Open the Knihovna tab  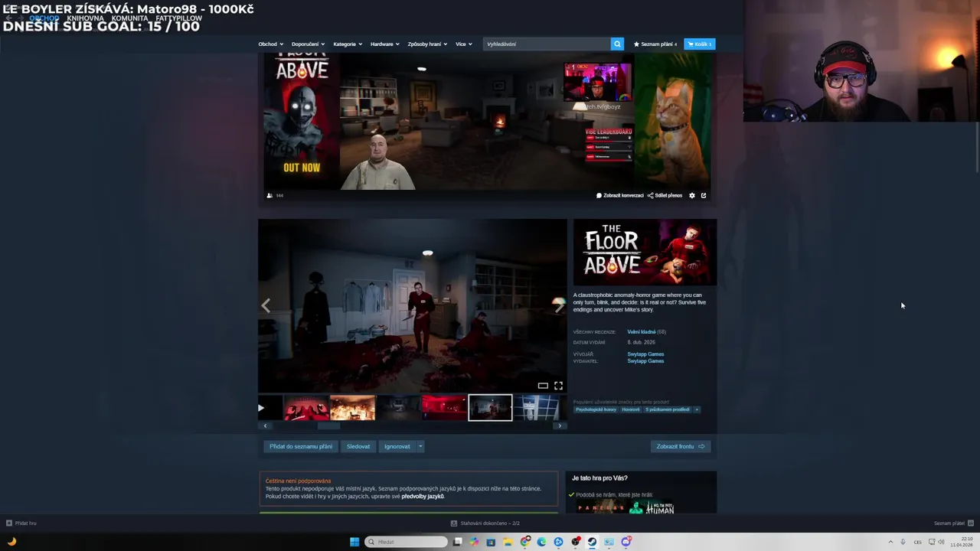[85, 18]
